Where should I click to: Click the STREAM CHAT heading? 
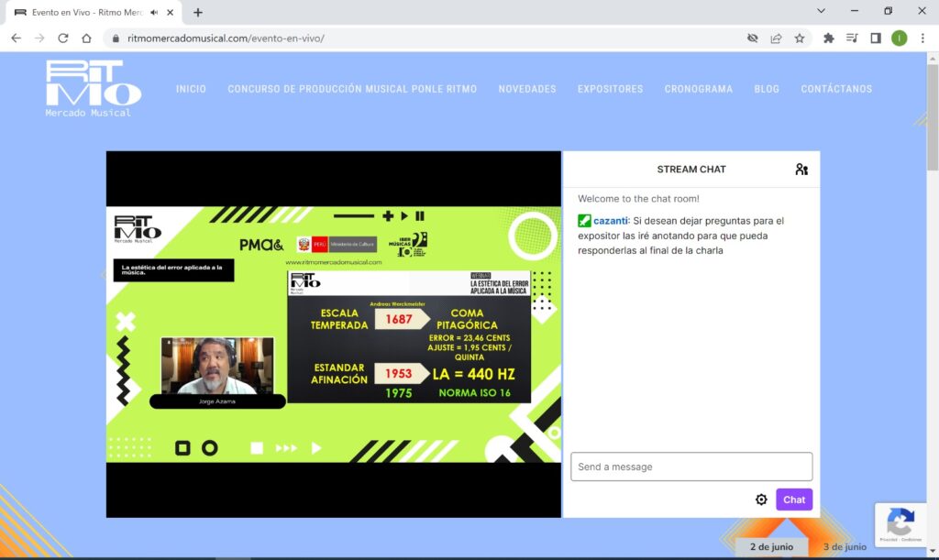tap(691, 170)
